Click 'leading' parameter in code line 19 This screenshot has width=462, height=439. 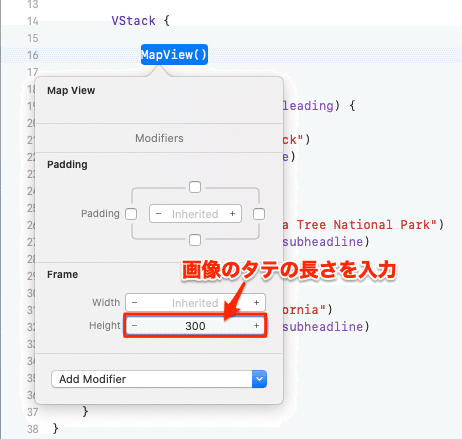pyautogui.click(x=308, y=106)
